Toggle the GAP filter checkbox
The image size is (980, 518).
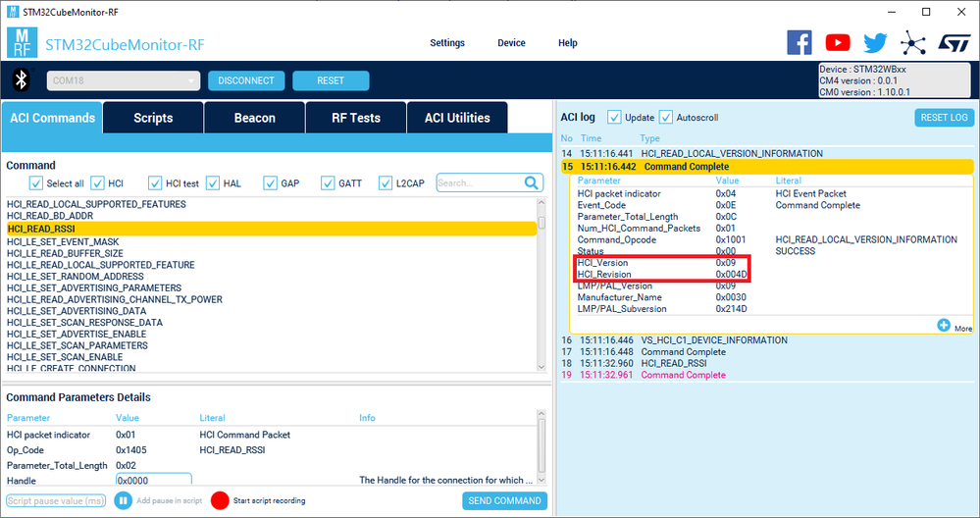click(270, 183)
